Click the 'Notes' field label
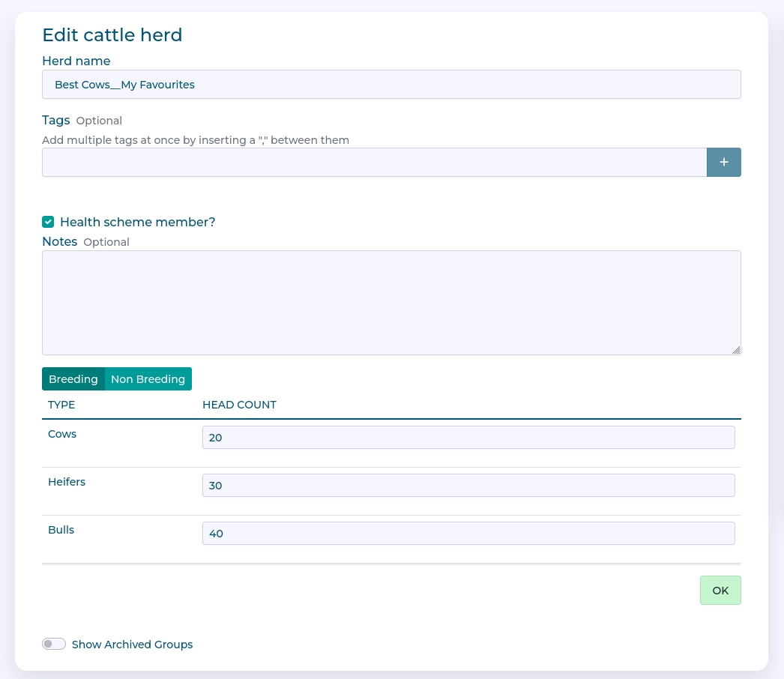This screenshot has height=679, width=784. (x=60, y=241)
